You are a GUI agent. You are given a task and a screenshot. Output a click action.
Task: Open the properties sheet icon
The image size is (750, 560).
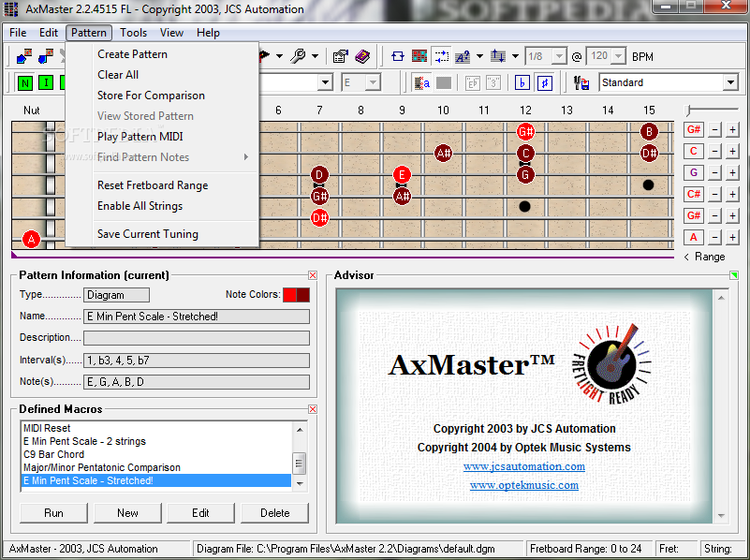340,56
